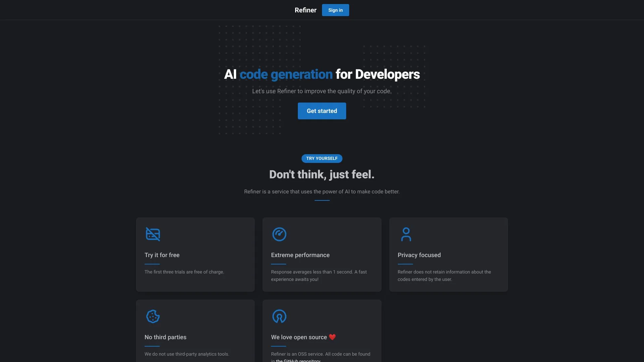Viewport: 644px width, 362px height.
Task: Open the GitHub repository link
Action: pyautogui.click(x=298, y=360)
